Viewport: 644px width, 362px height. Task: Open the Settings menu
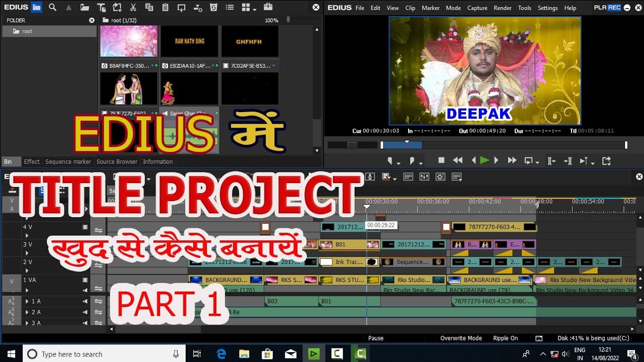click(x=547, y=8)
